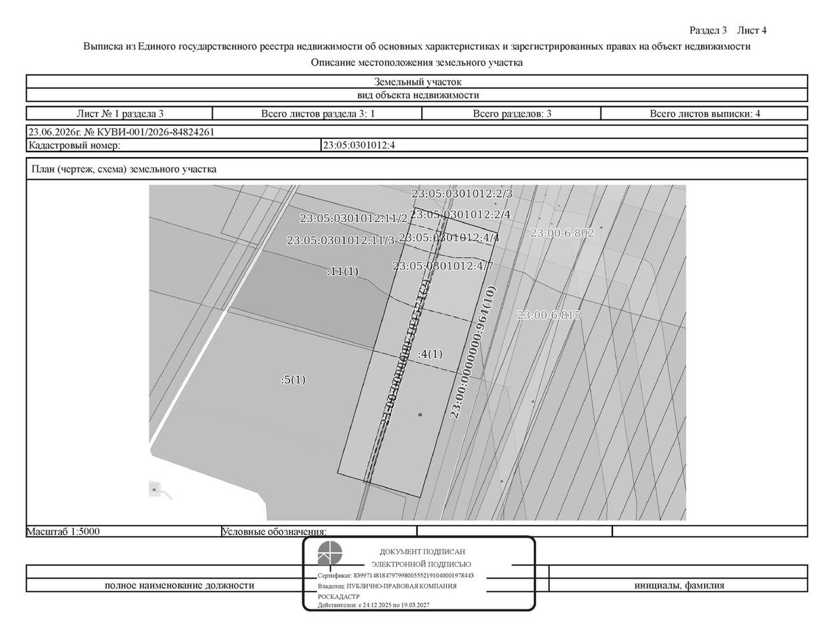834x644 pixels.
Task: Click the request number 'КУВИ-001/2026-84824261' row
Action: pos(417,131)
